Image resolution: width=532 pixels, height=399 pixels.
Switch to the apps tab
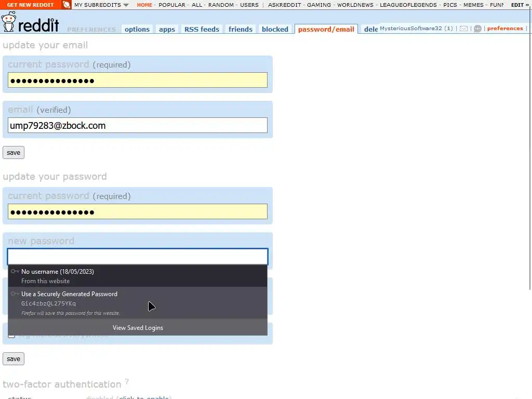167,29
